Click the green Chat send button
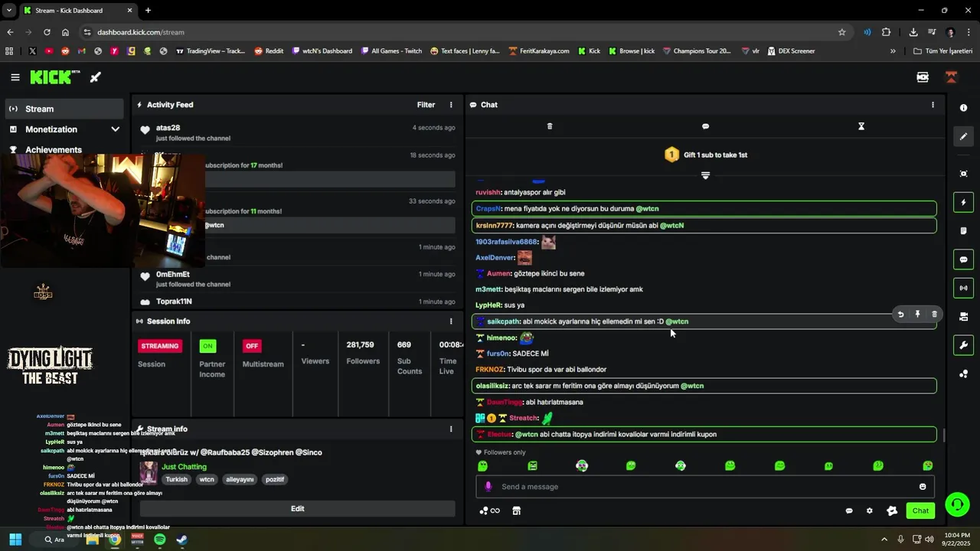Viewport: 980px width, 551px height. pyautogui.click(x=920, y=510)
